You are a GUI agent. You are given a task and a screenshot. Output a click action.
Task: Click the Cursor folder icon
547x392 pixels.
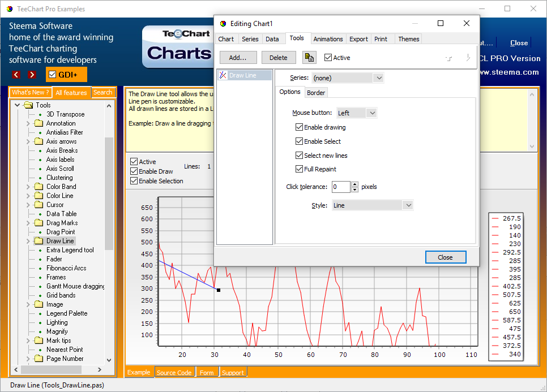click(39, 205)
